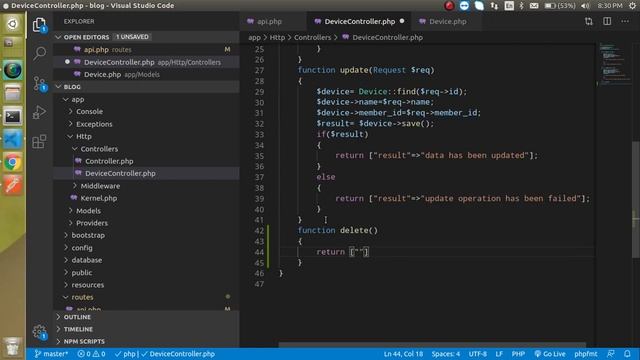Select the DeviceController.php tab
The image size is (640, 360).
[x=359, y=21]
